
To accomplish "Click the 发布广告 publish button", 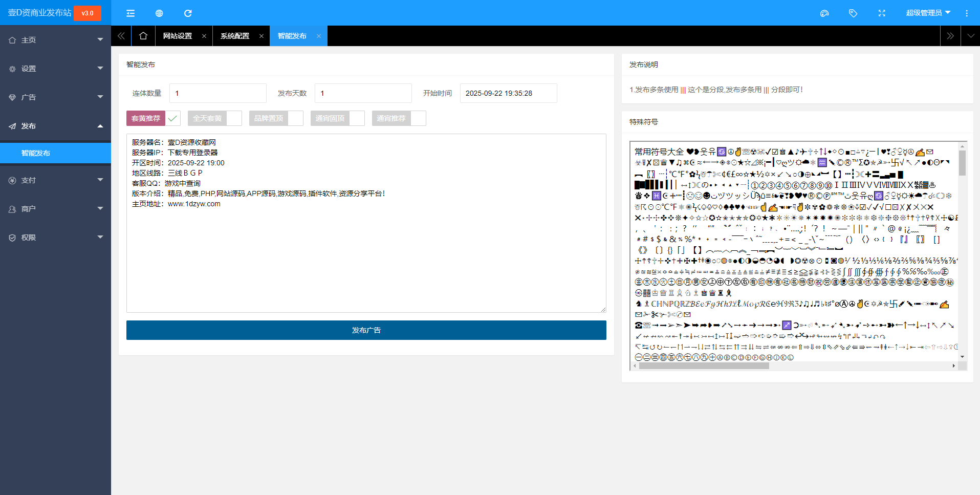I will (366, 330).
